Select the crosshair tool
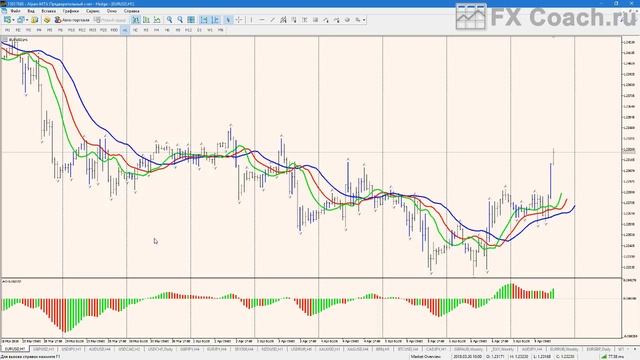640x360 pixels. pyautogui.click(x=239, y=20)
